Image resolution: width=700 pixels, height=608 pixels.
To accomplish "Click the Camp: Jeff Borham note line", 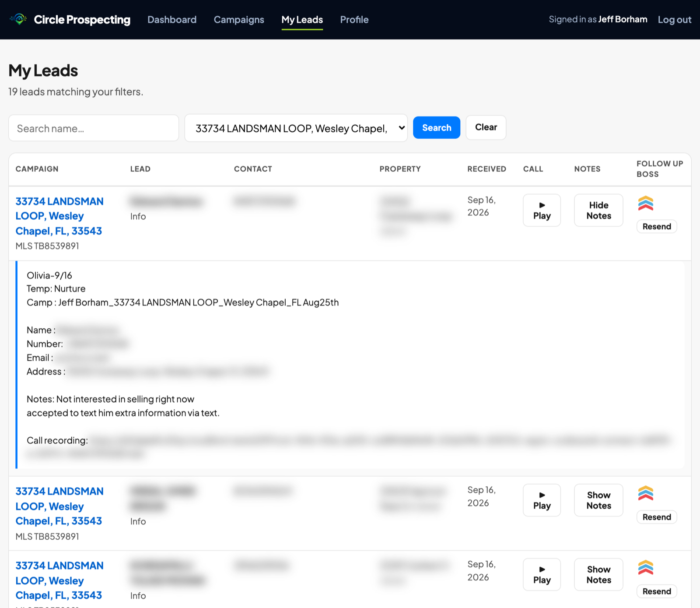I will [183, 302].
